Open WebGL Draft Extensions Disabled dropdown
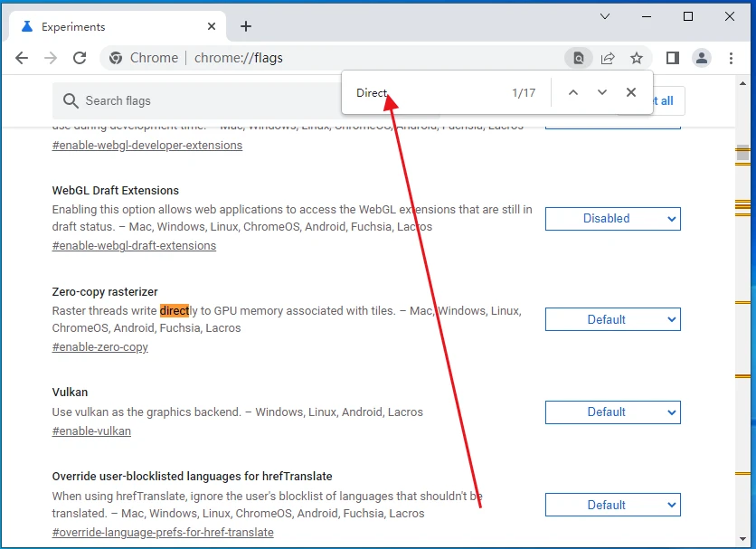This screenshot has height=549, width=756. (612, 218)
